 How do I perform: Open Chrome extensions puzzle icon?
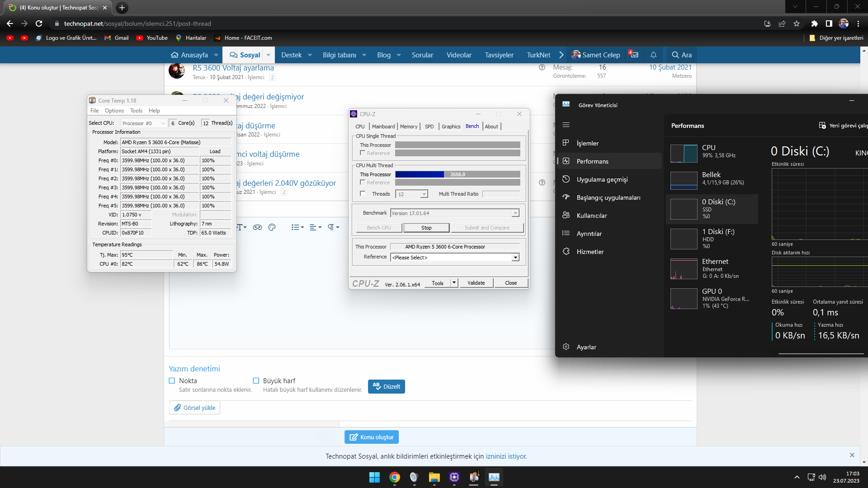click(814, 23)
